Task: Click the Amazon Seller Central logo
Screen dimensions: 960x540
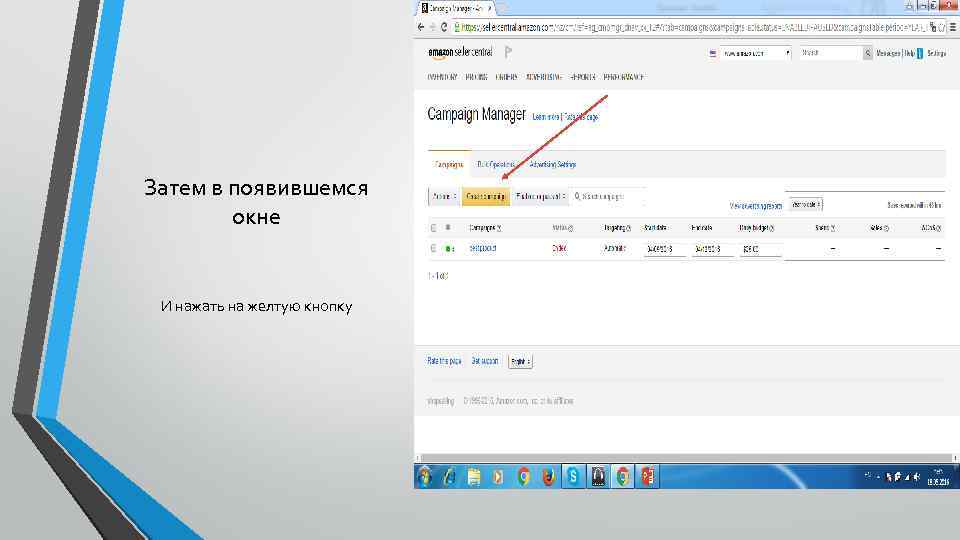Action: pyautogui.click(x=460, y=53)
